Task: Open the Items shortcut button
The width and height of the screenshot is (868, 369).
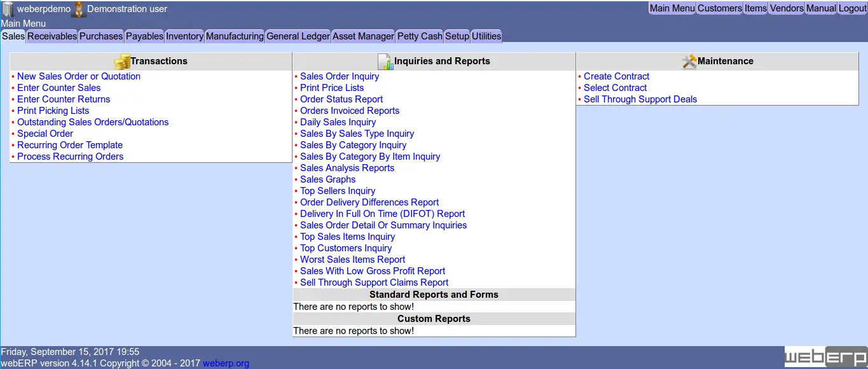Action: click(x=755, y=8)
